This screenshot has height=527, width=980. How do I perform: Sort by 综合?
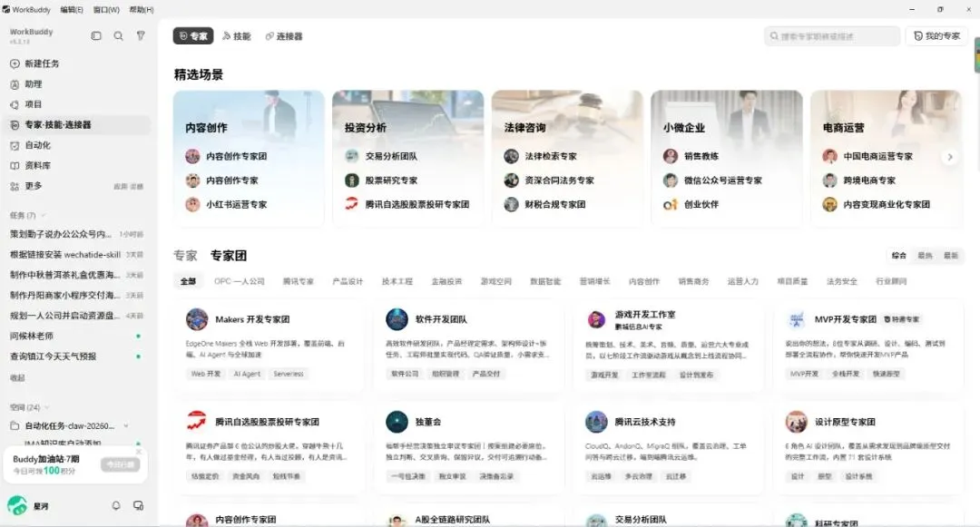tap(898, 256)
